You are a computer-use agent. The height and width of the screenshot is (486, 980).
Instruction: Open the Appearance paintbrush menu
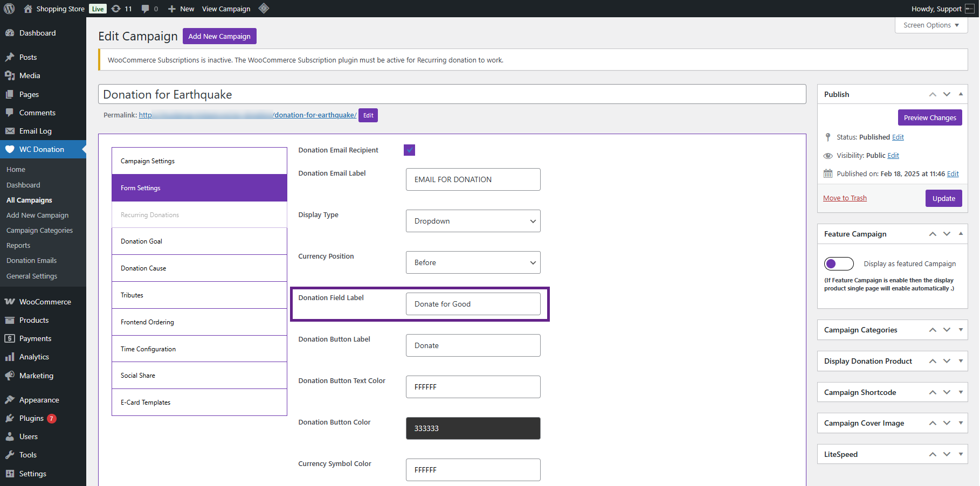point(39,400)
